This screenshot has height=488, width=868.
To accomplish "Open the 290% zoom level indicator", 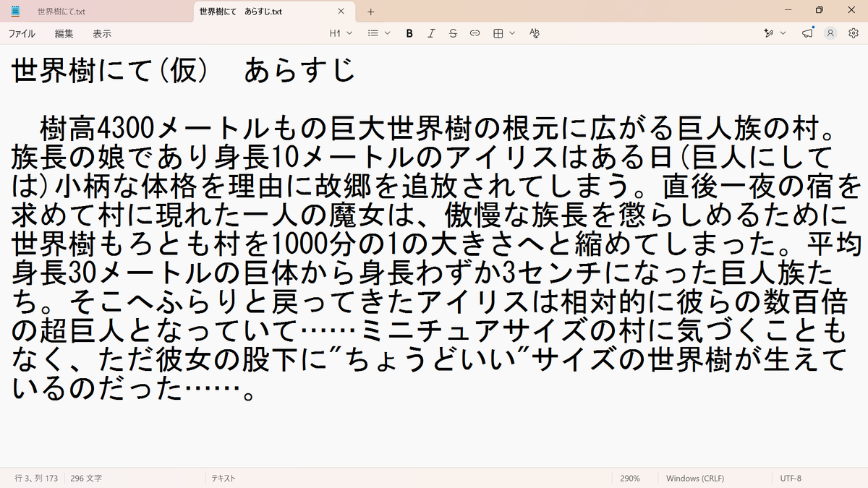I will tap(630, 479).
